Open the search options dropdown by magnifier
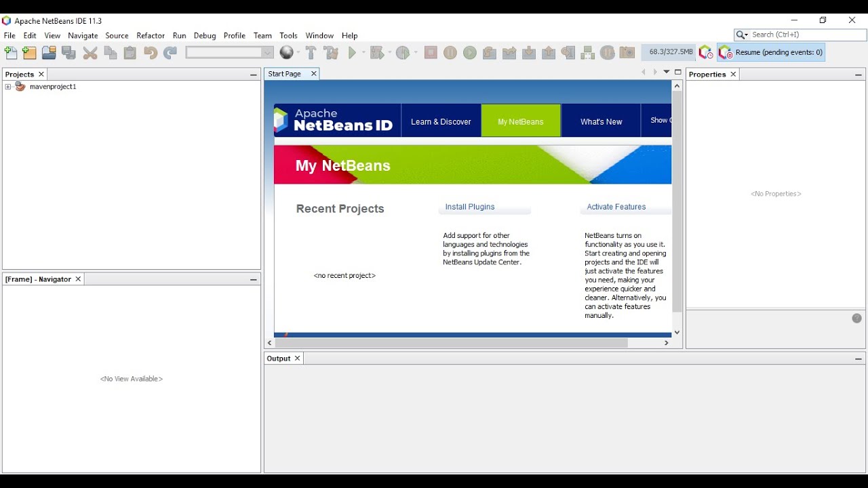This screenshot has height=488, width=868. coord(742,35)
